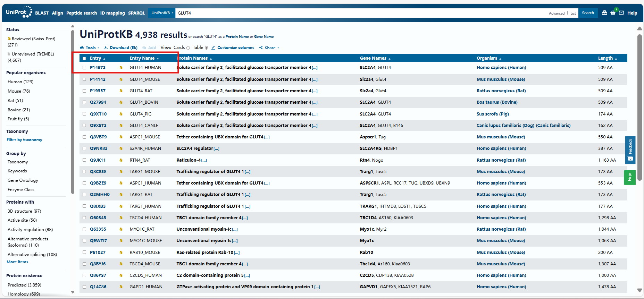Image resolution: width=644 pixels, height=299 pixels.
Task: Click the Download (5k) icon button
Action: coord(106,48)
